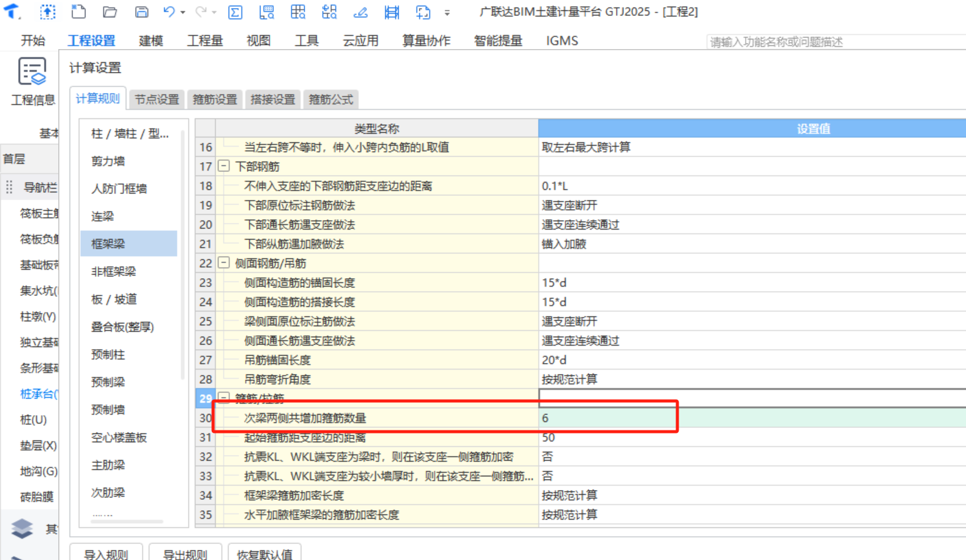Click the 恢复默认值 button
Image resolution: width=966 pixels, height=560 pixels.
[x=265, y=554]
